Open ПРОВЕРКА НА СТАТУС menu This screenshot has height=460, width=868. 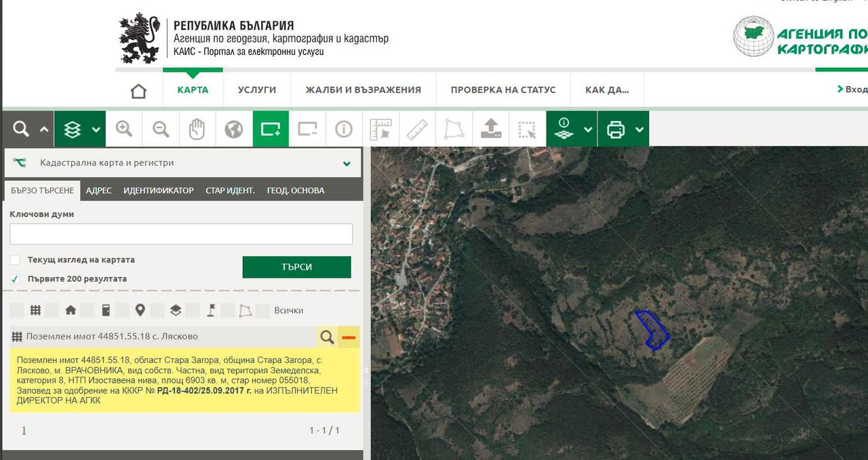[x=503, y=89]
